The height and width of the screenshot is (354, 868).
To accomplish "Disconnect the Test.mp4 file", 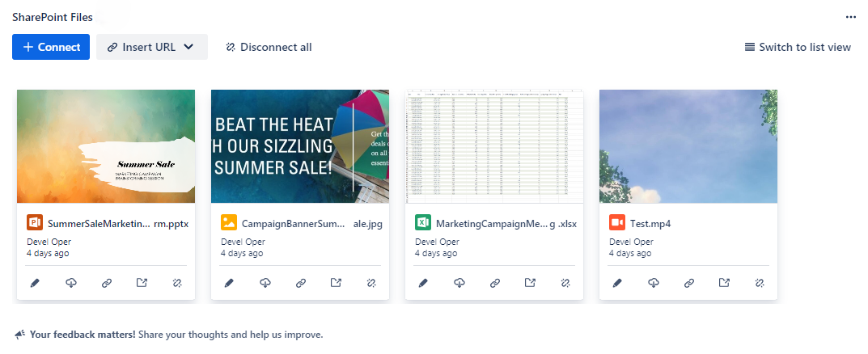I will [x=760, y=283].
